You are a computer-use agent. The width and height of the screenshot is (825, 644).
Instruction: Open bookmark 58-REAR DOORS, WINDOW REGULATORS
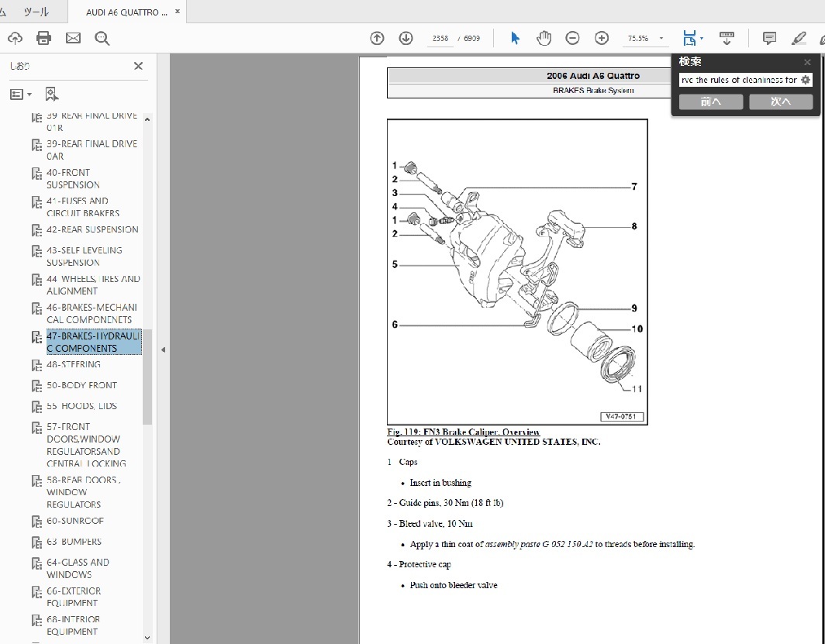(x=83, y=492)
